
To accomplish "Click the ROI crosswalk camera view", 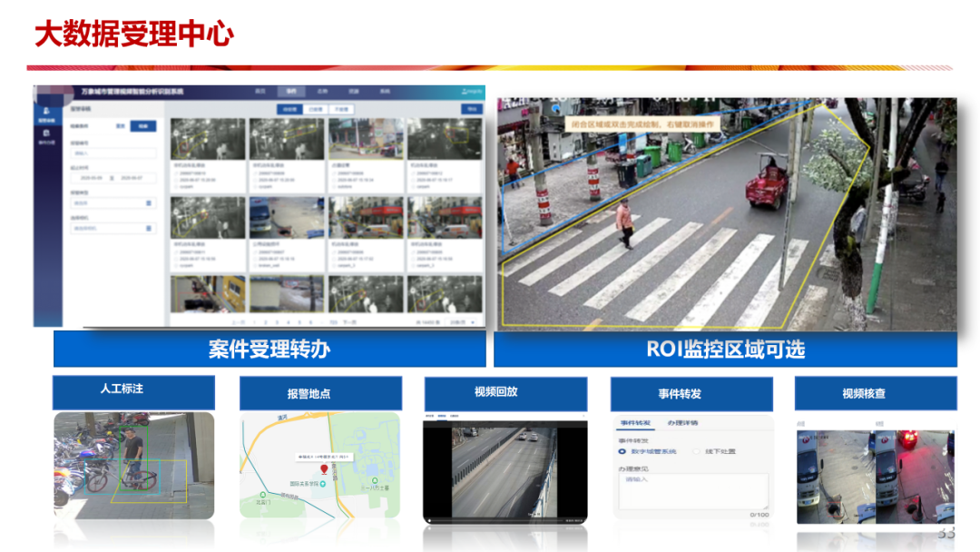I will click(x=727, y=213).
